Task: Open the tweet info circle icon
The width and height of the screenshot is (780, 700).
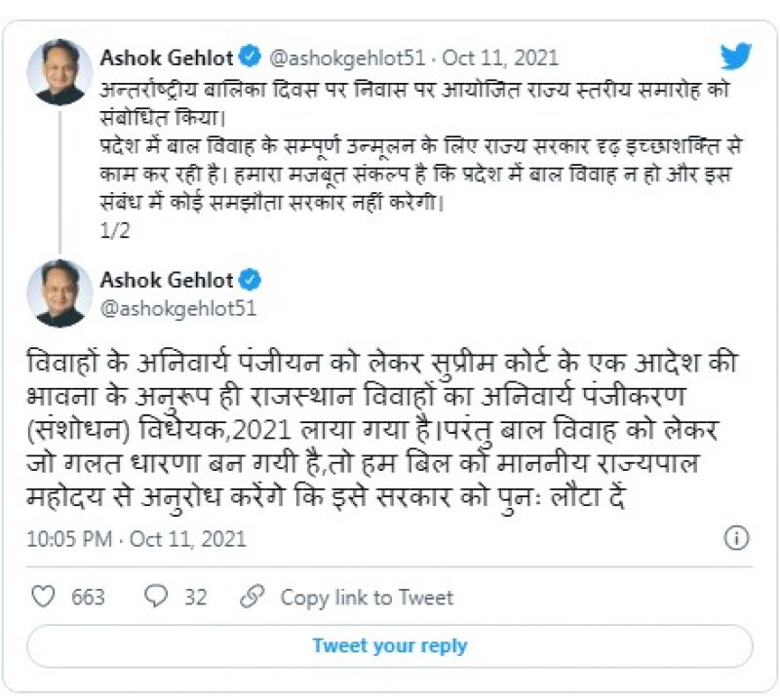Action: click(x=737, y=537)
